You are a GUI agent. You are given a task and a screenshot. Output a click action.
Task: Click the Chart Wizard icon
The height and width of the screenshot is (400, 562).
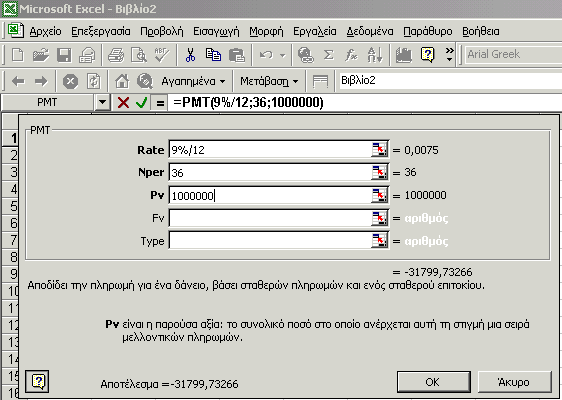point(404,55)
